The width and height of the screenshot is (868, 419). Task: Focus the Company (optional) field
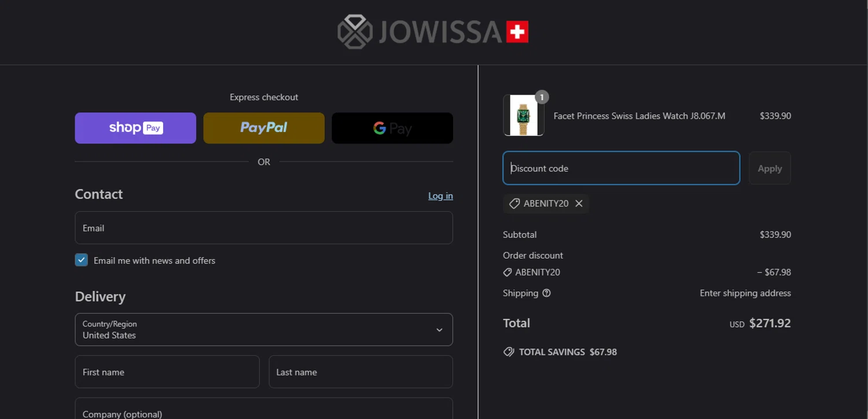[x=264, y=409]
